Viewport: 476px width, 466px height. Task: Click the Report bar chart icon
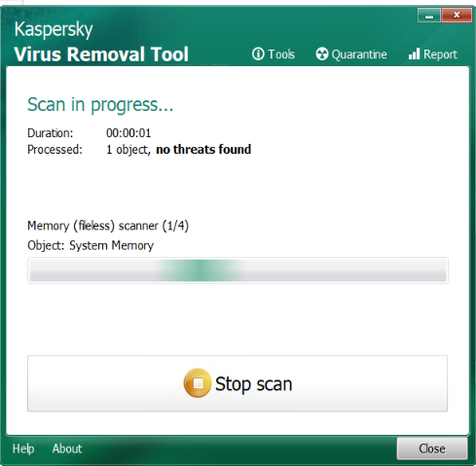[x=414, y=54]
